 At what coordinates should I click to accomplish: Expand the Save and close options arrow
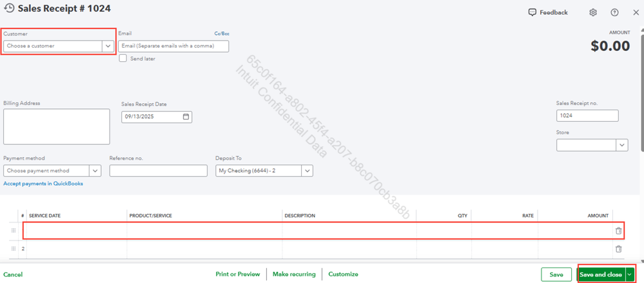(x=630, y=275)
